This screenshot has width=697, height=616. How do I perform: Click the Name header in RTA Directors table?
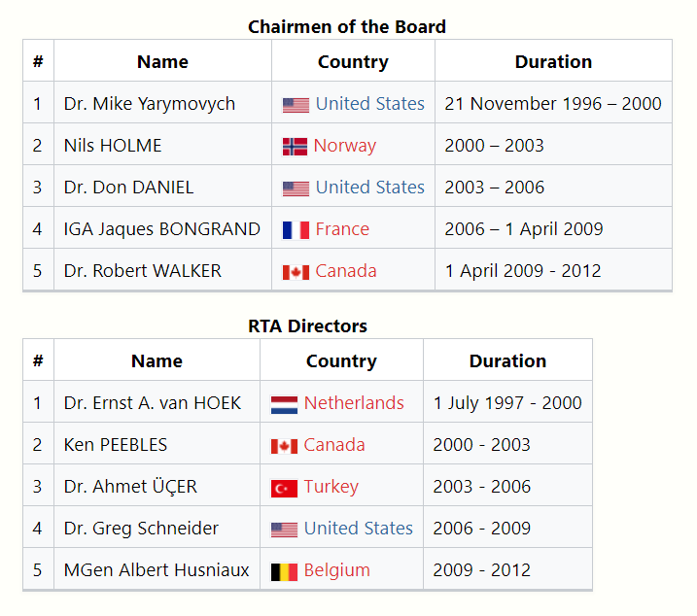point(157,360)
